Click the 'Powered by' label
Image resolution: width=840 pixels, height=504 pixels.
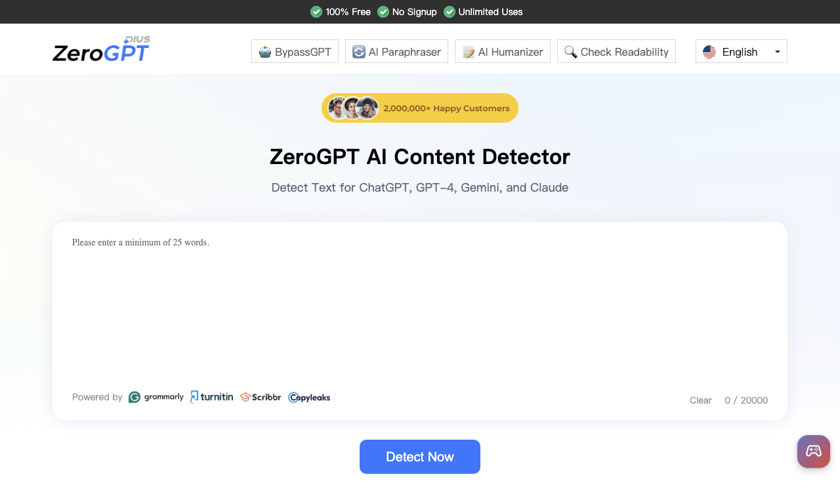click(97, 397)
